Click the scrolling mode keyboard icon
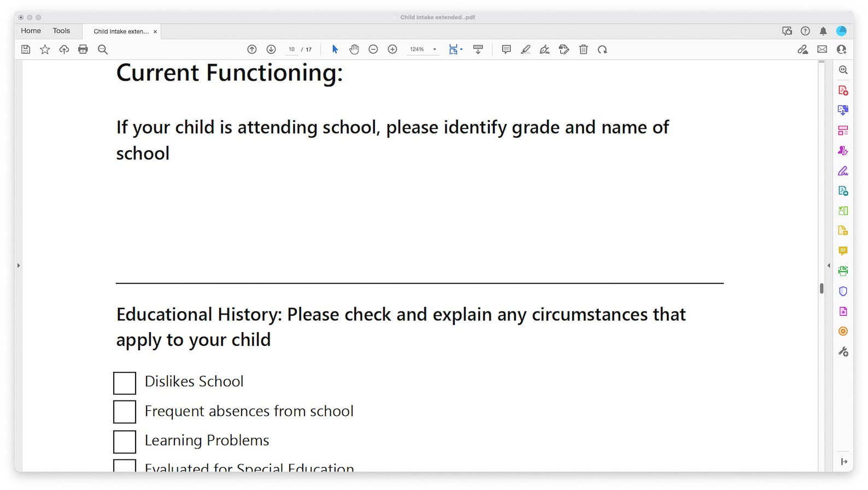 coord(478,50)
